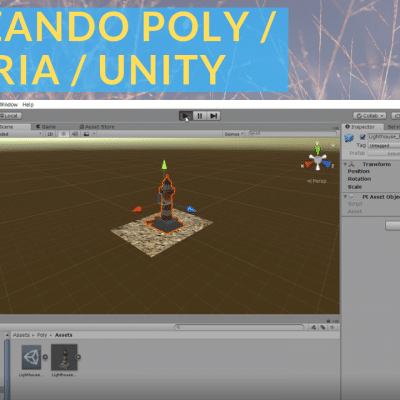Open the Project panel options menu

coord(336,321)
